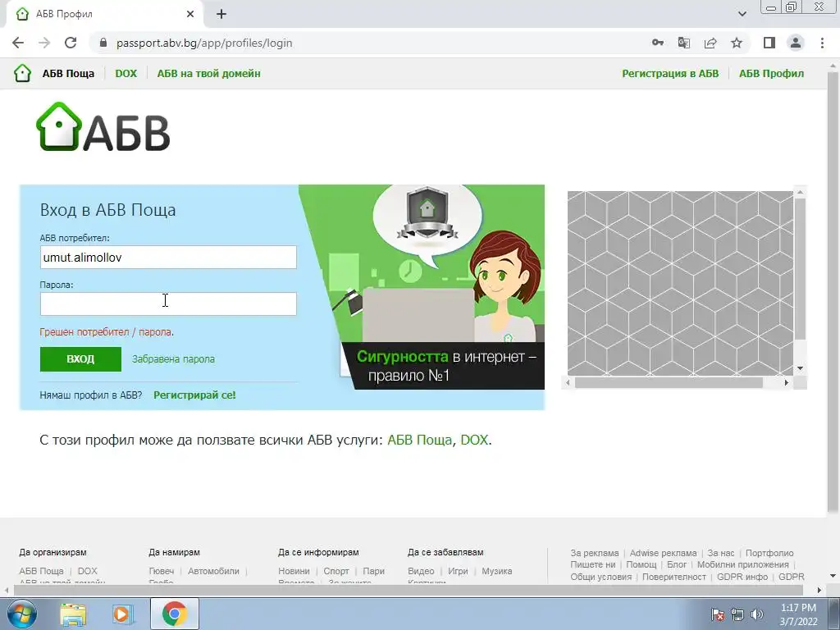Open the footer Блог link
This screenshot has width=840, height=630.
(677, 564)
